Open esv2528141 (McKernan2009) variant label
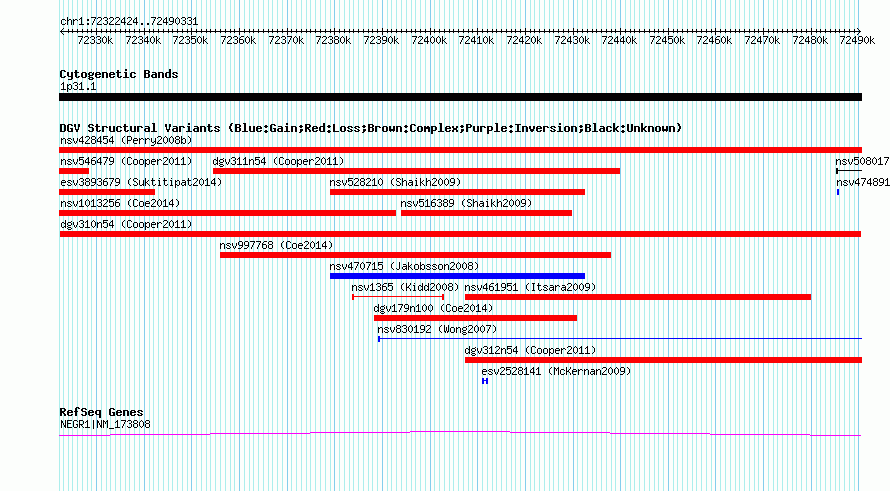The width and height of the screenshot is (890, 491). point(556,371)
